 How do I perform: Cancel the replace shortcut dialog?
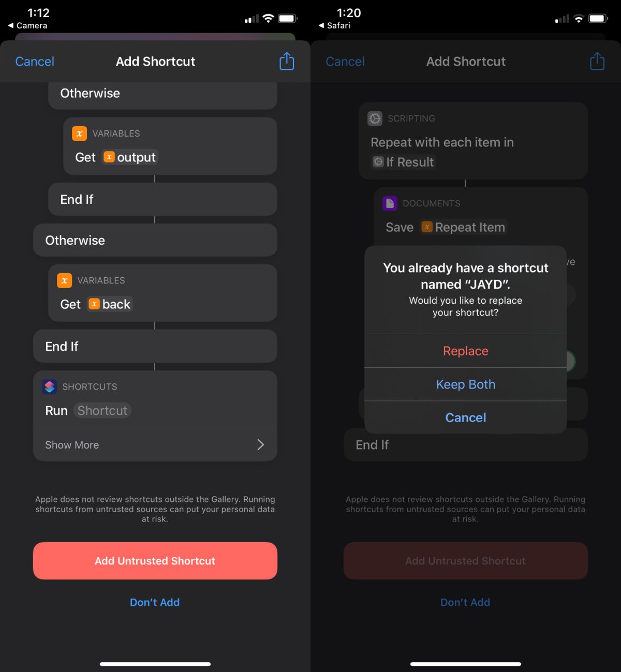(x=466, y=417)
